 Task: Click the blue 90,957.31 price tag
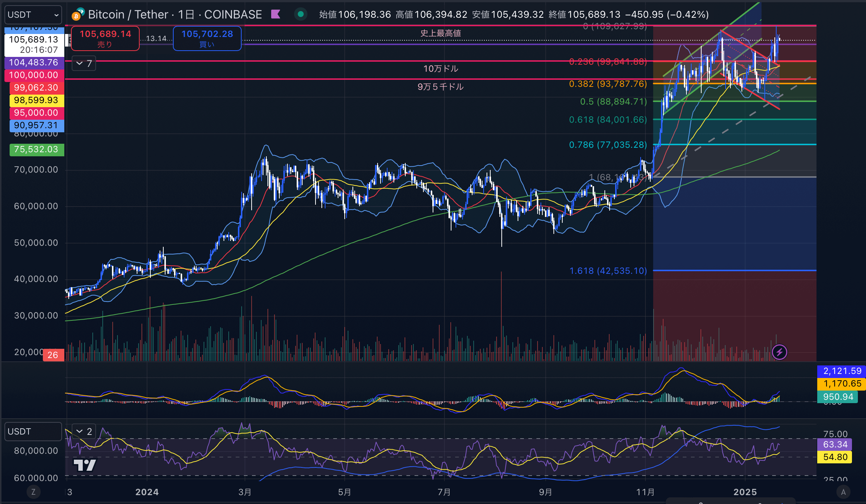(x=37, y=125)
